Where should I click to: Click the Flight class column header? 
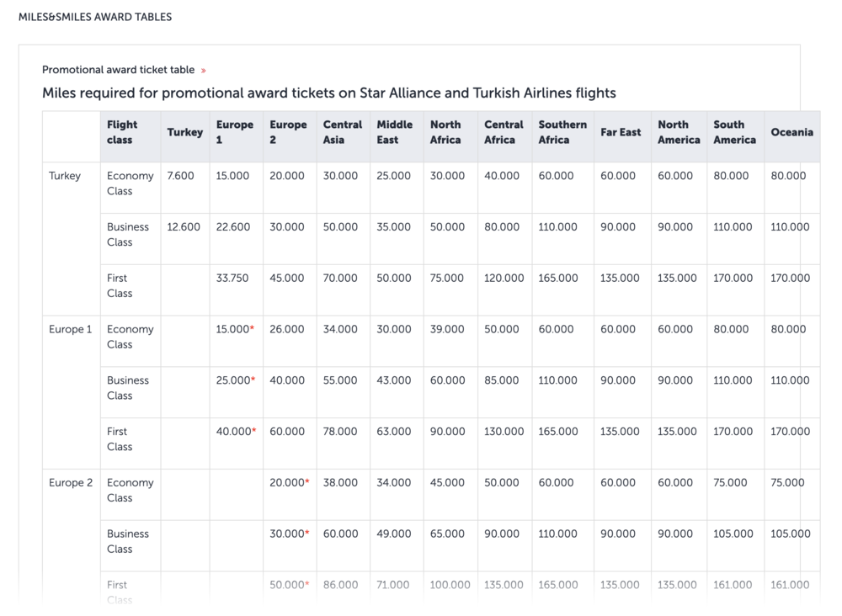(x=122, y=132)
